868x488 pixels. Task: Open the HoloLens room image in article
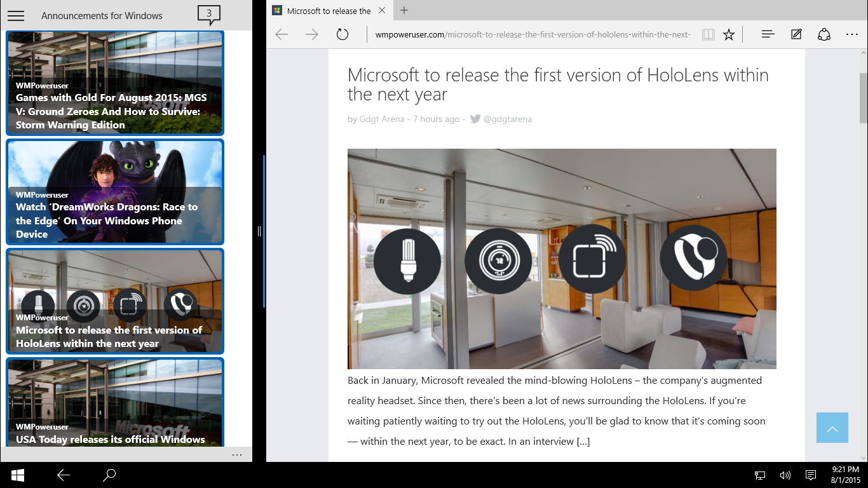click(562, 259)
